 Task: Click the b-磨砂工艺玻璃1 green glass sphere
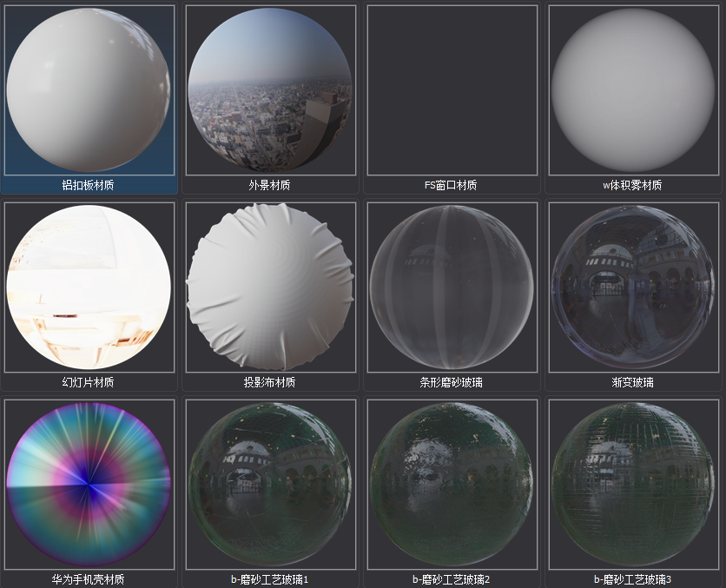pos(270,484)
